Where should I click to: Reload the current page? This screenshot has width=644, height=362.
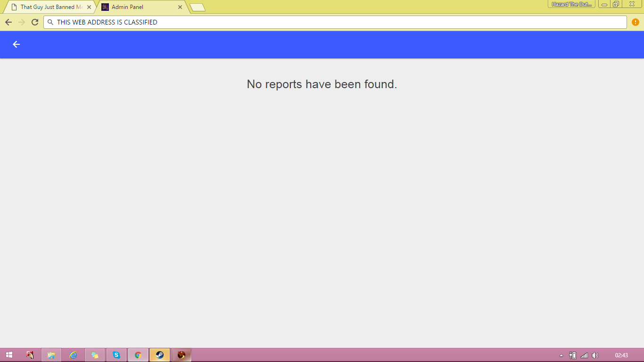pos(34,22)
